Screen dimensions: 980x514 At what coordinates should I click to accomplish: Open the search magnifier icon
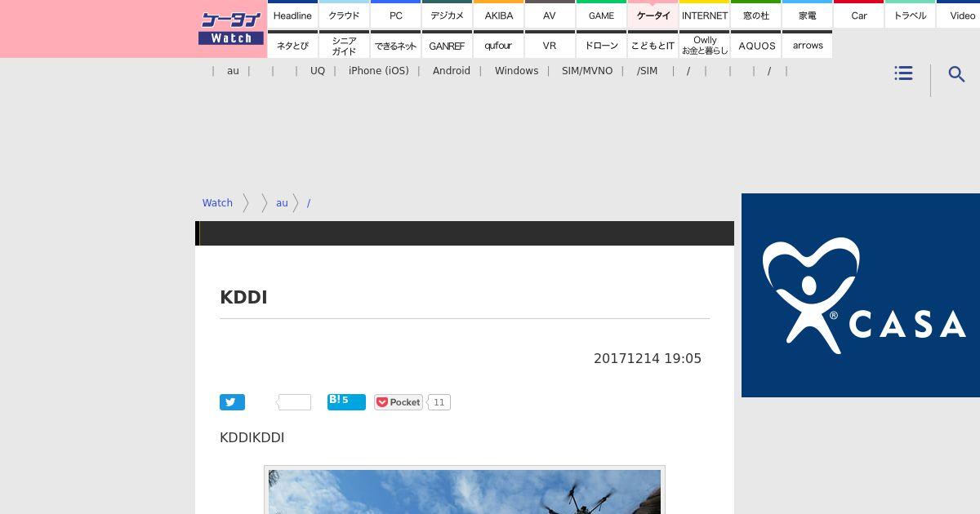point(957,74)
